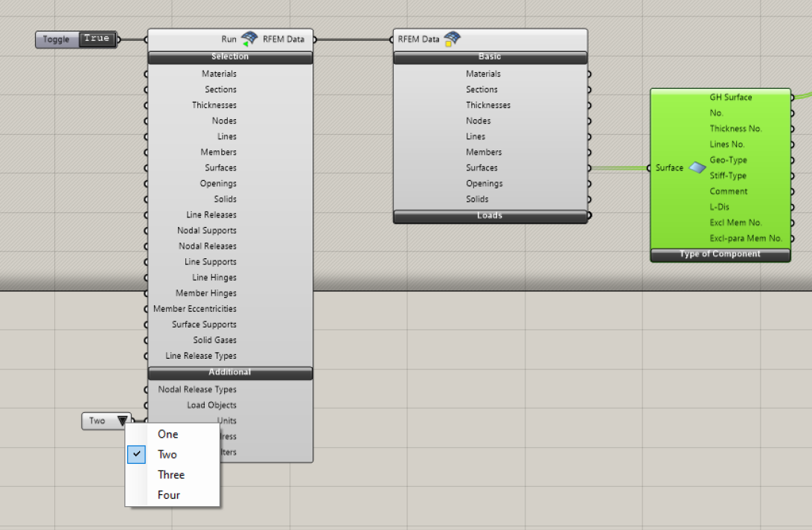Click the Line Hinges input
The width and height of the screenshot is (812, 530).
pyautogui.click(x=214, y=278)
